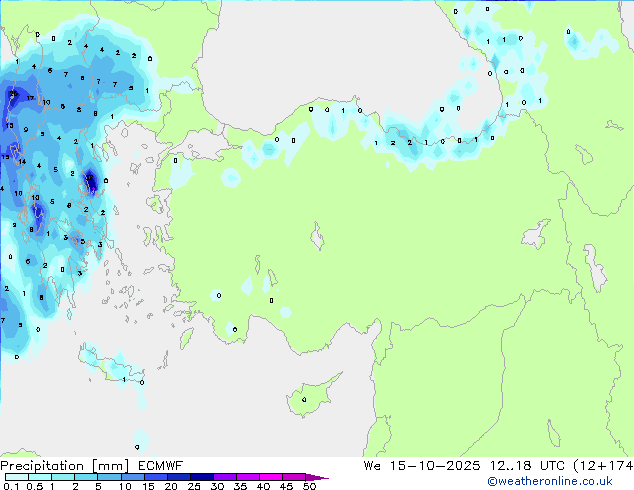Click the '26' precipitation value on map

14,93
